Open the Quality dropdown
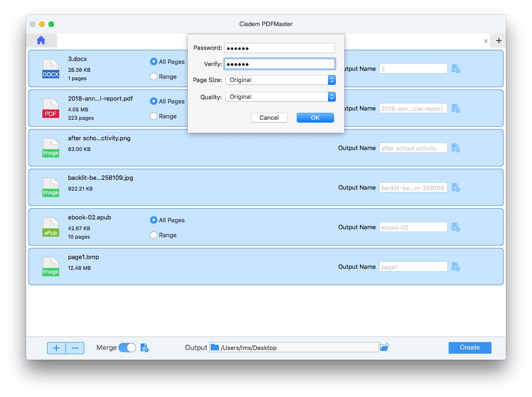This screenshot has width=532, height=397. (x=280, y=97)
